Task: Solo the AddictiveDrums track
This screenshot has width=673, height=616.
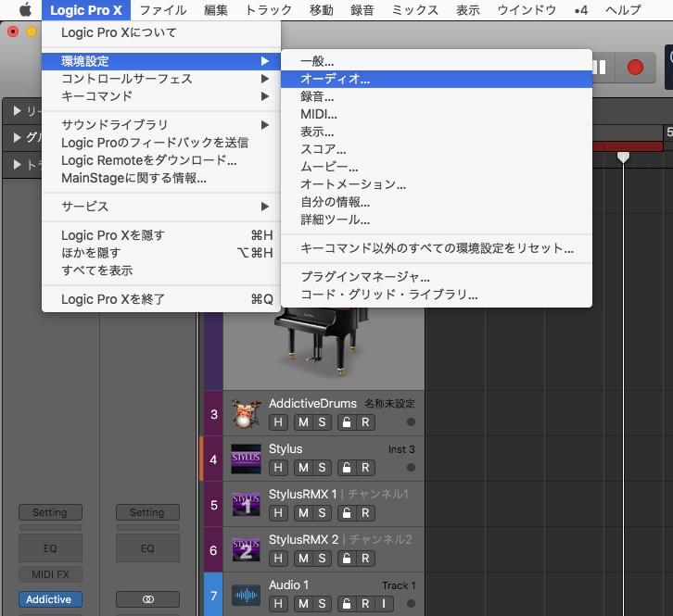Action: pyautogui.click(x=322, y=422)
